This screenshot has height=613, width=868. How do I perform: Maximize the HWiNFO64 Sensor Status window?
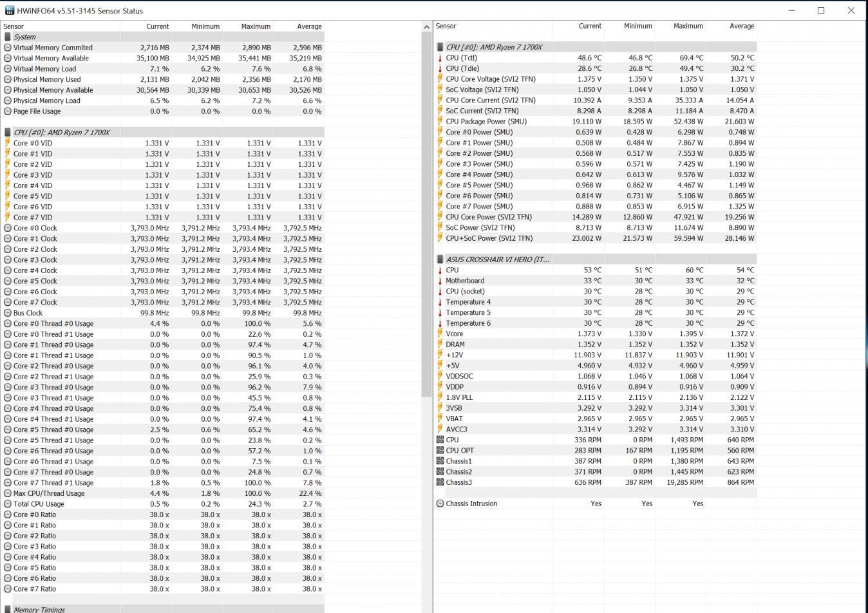(821, 10)
